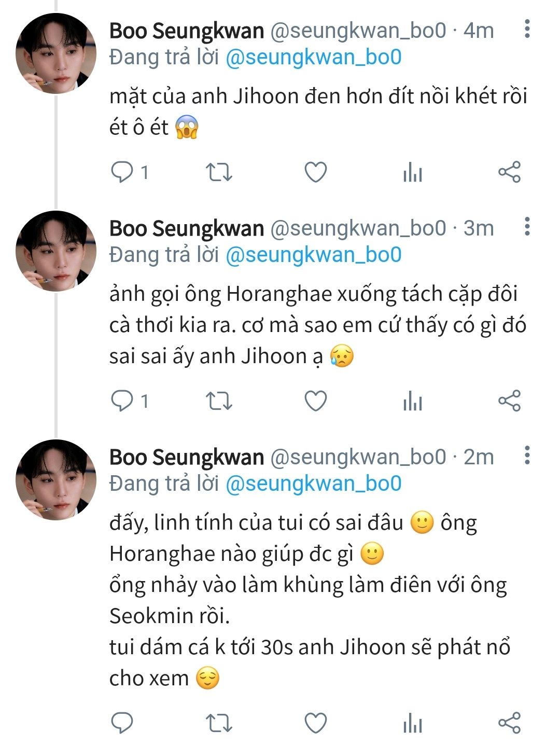Open more options for 4m tweet
560x745 pixels.
tap(527, 29)
